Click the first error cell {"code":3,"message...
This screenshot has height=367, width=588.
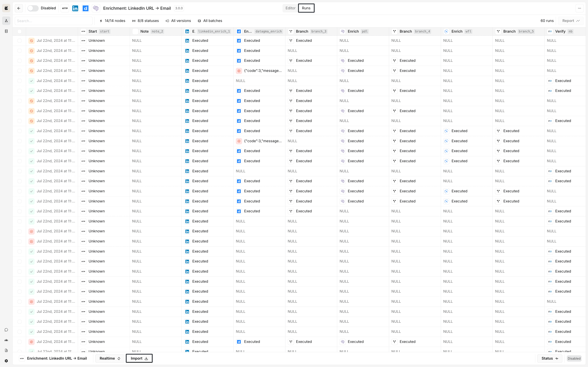pos(259,71)
